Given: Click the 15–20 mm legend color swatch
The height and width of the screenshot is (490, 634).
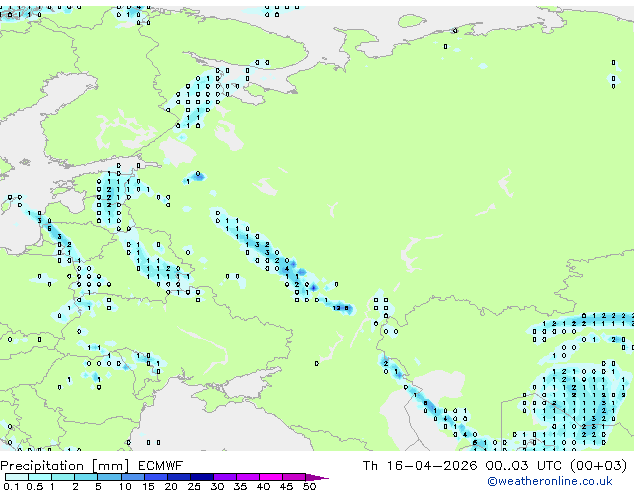Looking at the screenshot, I should (x=156, y=477).
